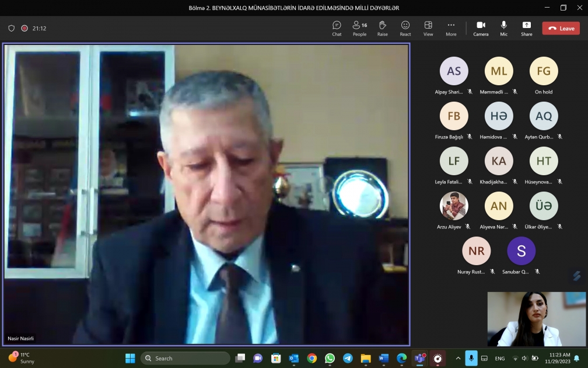This screenshot has width=588, height=368.
Task: Open the View layout dropdown
Action: [x=428, y=28]
